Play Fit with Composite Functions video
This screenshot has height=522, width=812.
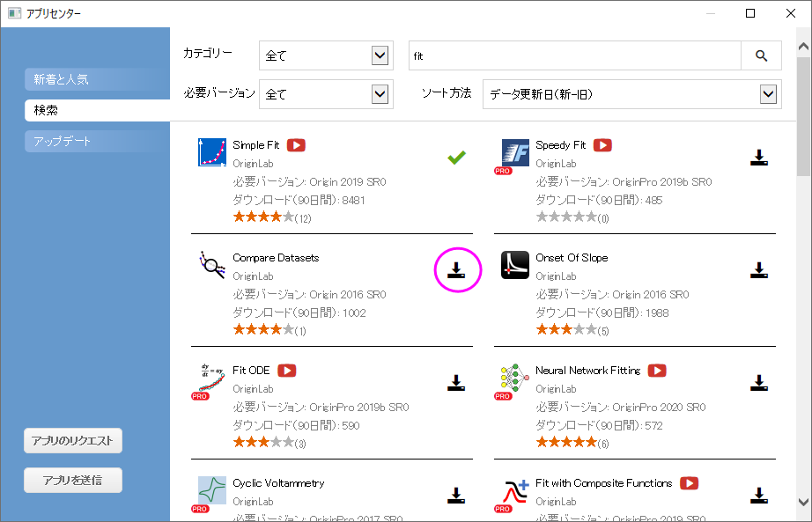pos(689,483)
